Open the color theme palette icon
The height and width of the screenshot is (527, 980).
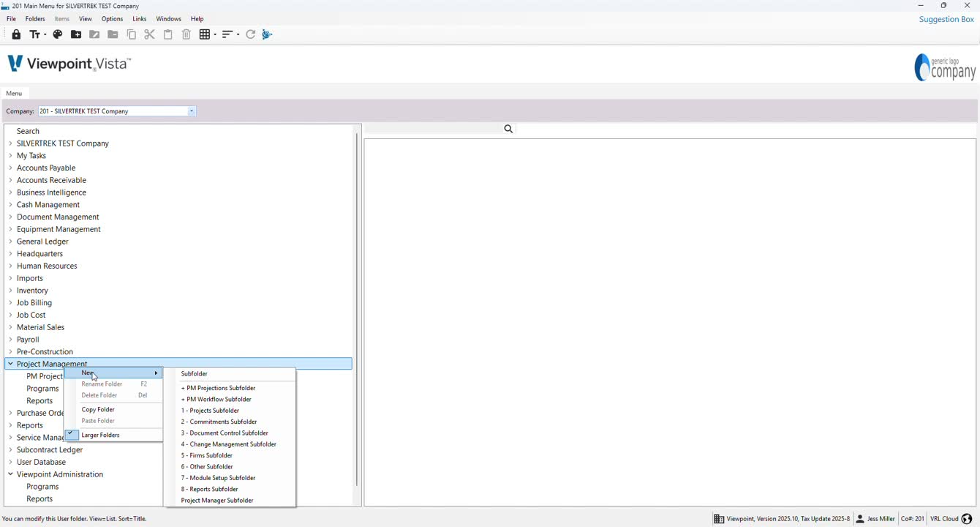58,34
